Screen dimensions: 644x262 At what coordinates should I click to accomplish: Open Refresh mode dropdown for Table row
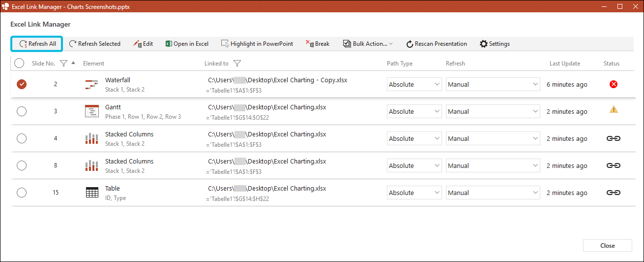(x=493, y=193)
